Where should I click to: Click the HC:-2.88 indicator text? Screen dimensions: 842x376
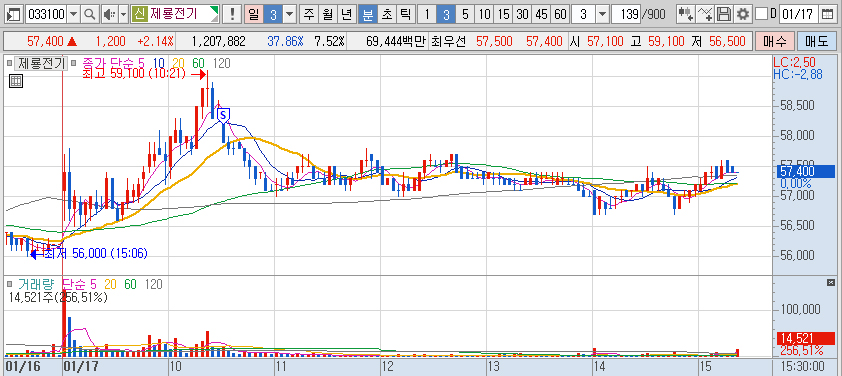[798, 74]
